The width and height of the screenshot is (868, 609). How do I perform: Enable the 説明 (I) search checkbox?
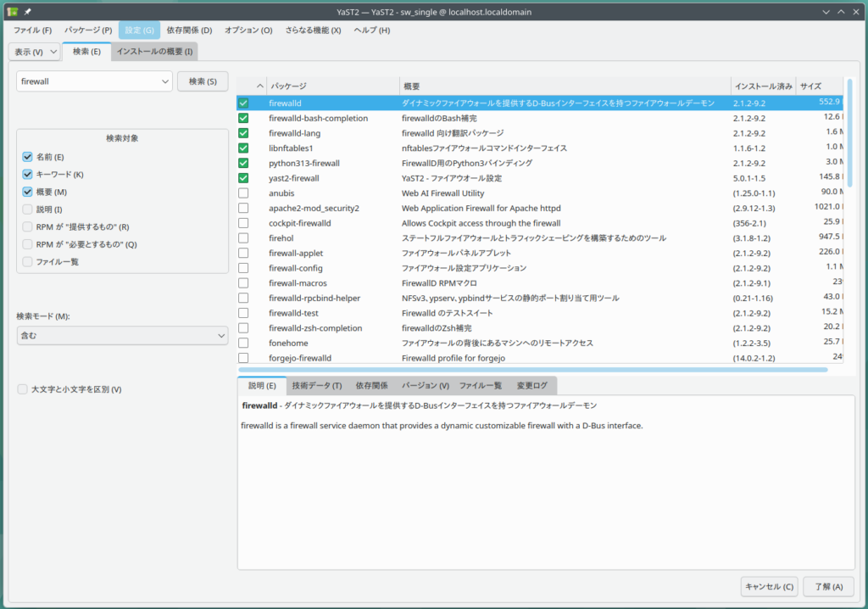pos(28,210)
